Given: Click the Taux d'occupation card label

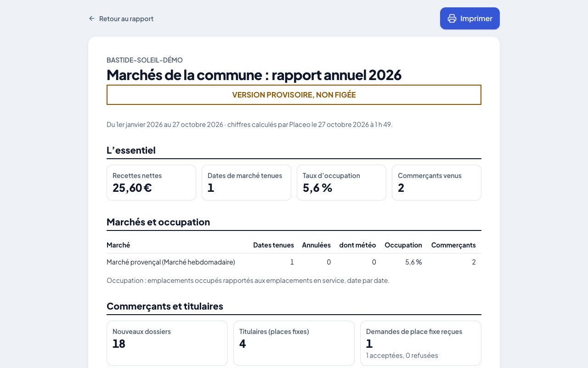Looking at the screenshot, I should coord(331,175).
